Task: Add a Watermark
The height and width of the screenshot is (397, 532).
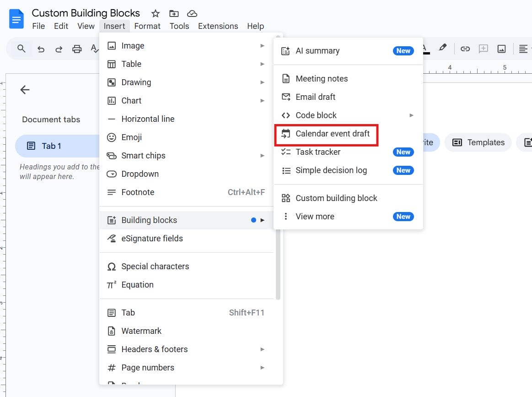Action: 186,331
